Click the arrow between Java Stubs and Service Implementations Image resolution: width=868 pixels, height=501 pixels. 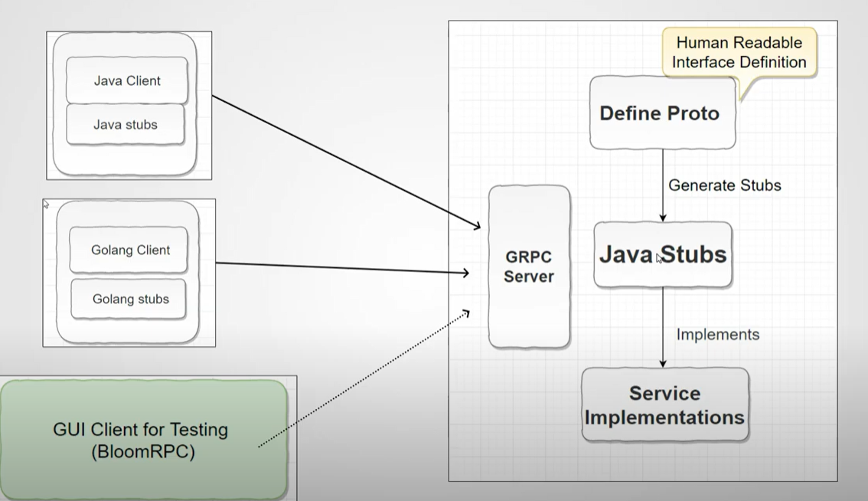coord(662,326)
